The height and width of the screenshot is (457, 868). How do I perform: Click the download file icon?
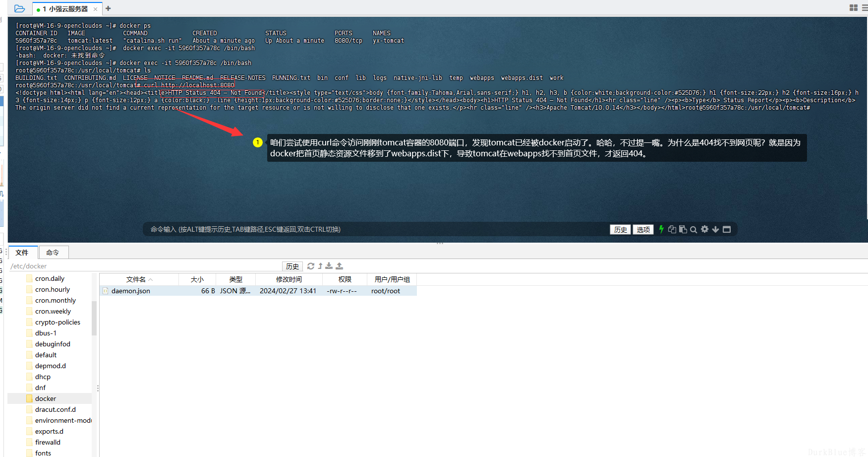(329, 266)
